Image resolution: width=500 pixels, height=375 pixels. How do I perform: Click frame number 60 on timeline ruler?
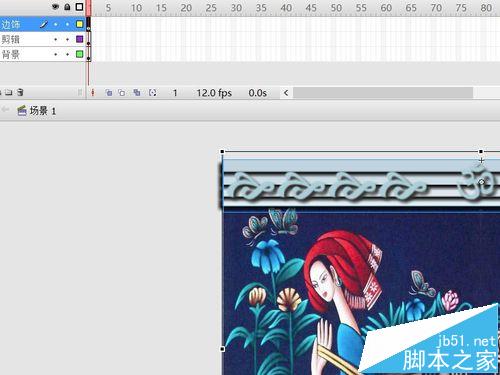click(x=386, y=8)
